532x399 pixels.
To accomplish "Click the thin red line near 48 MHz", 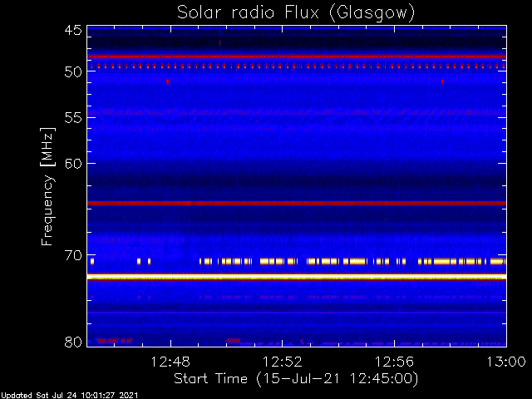I will coord(297,57).
